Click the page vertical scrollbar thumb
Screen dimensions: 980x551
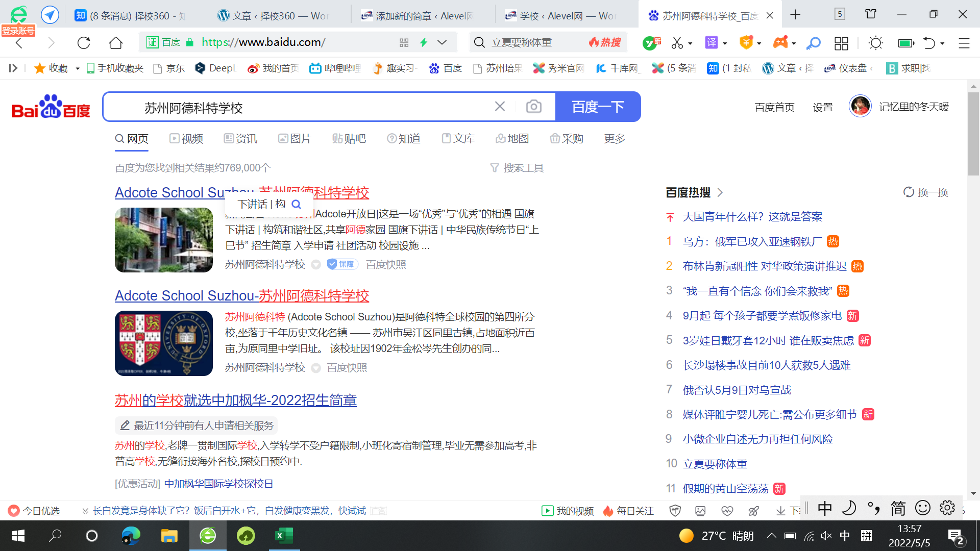pyautogui.click(x=973, y=133)
